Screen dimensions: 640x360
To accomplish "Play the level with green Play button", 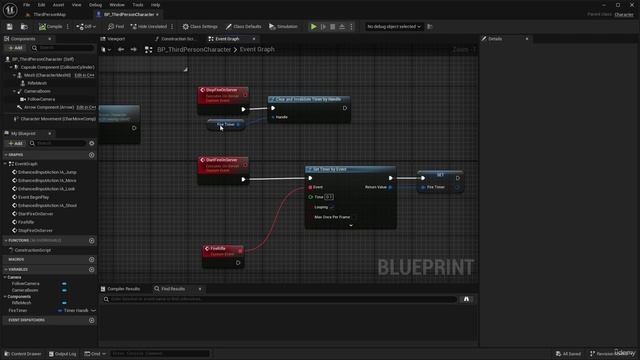I will pos(313,27).
